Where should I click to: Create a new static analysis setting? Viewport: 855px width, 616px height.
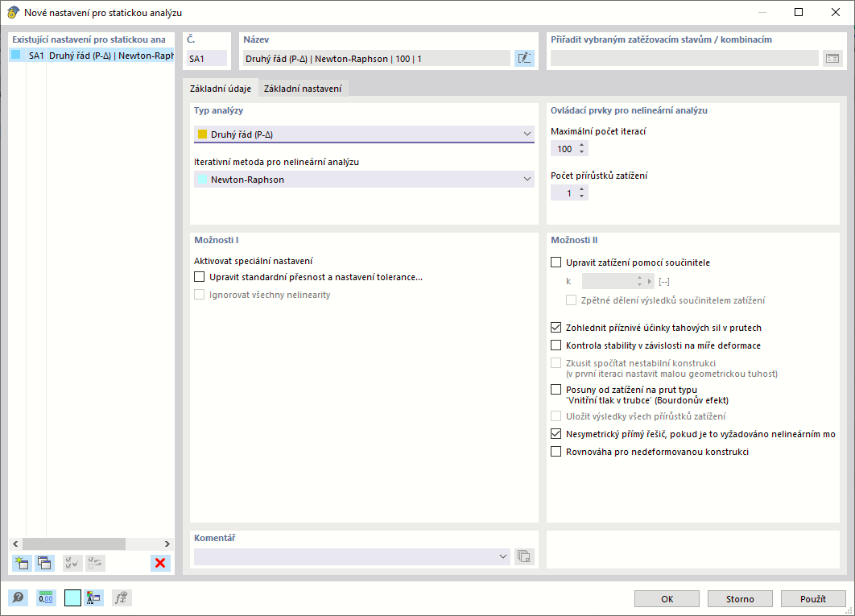coord(21,563)
